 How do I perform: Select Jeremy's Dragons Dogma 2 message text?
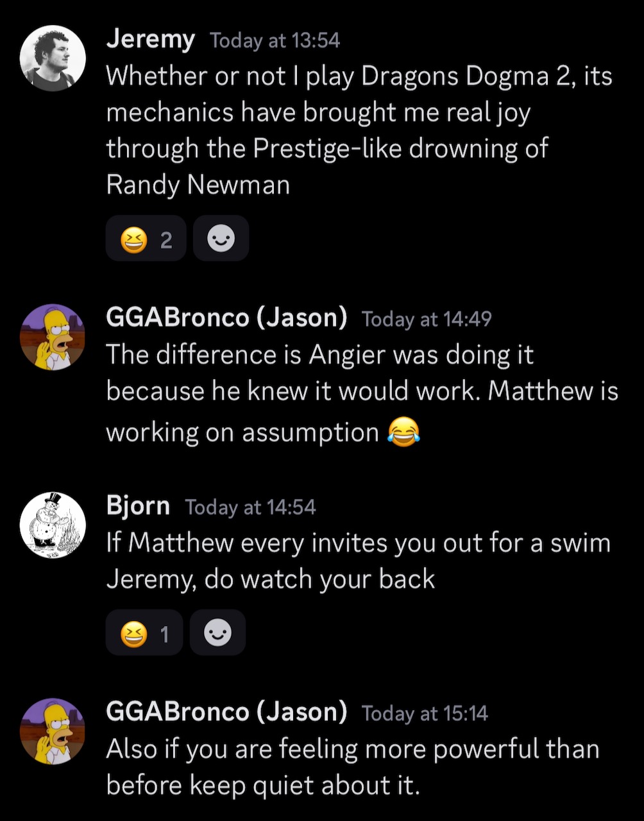[x=359, y=131]
